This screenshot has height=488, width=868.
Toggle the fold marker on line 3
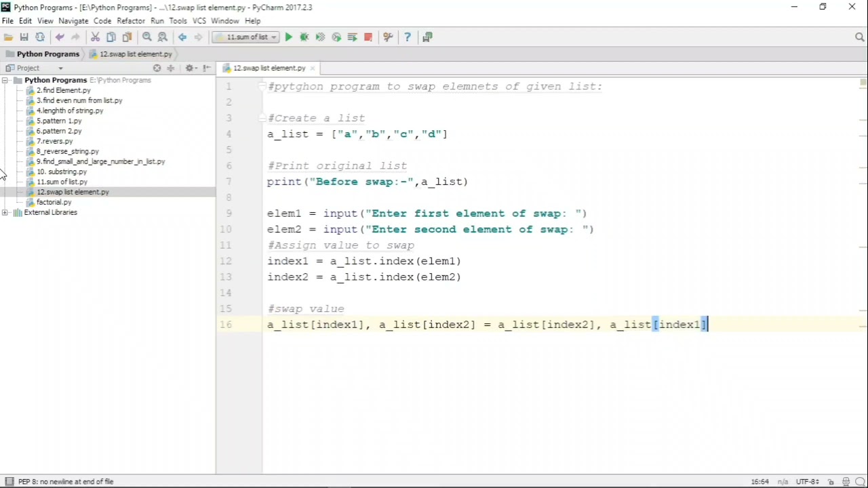262,118
